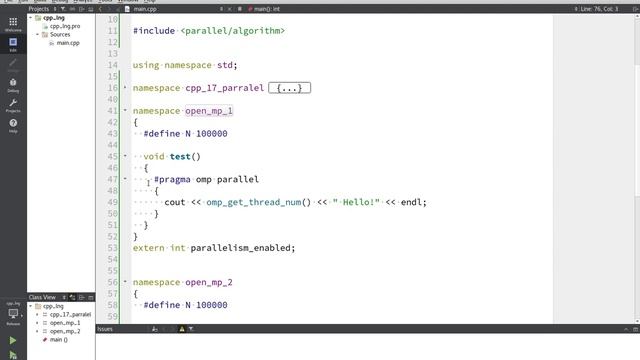Viewport: 640px width, 360px height.
Task: Split the Class View panel
Action: [82, 297]
